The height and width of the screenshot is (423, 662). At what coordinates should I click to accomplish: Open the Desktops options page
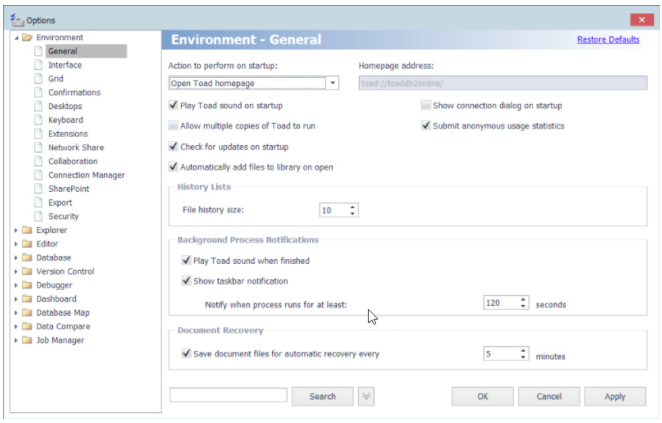65,106
